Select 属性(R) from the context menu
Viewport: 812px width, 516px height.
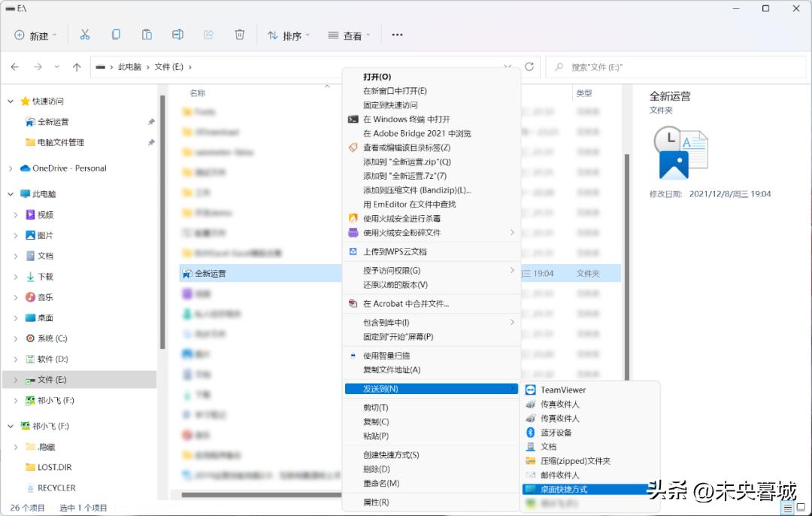click(x=376, y=502)
